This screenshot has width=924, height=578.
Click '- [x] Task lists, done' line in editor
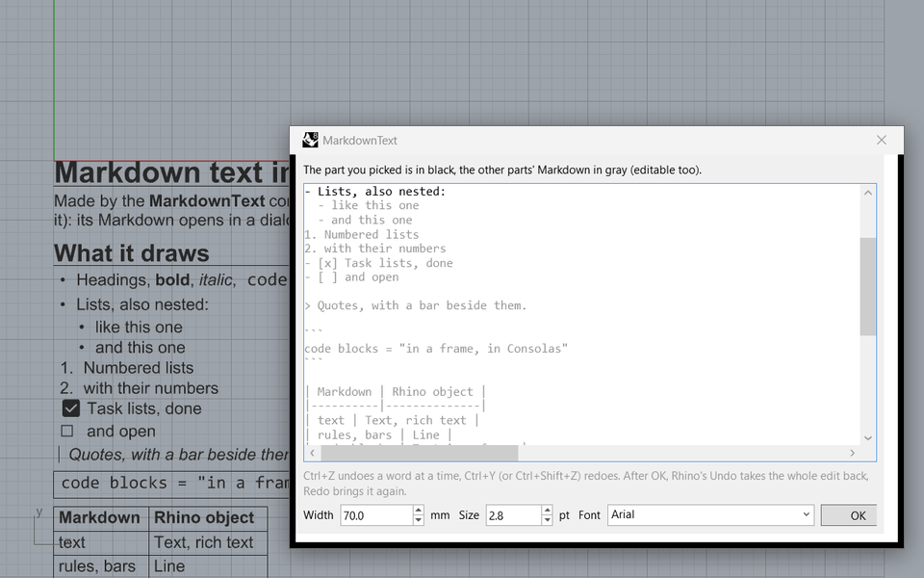379,263
